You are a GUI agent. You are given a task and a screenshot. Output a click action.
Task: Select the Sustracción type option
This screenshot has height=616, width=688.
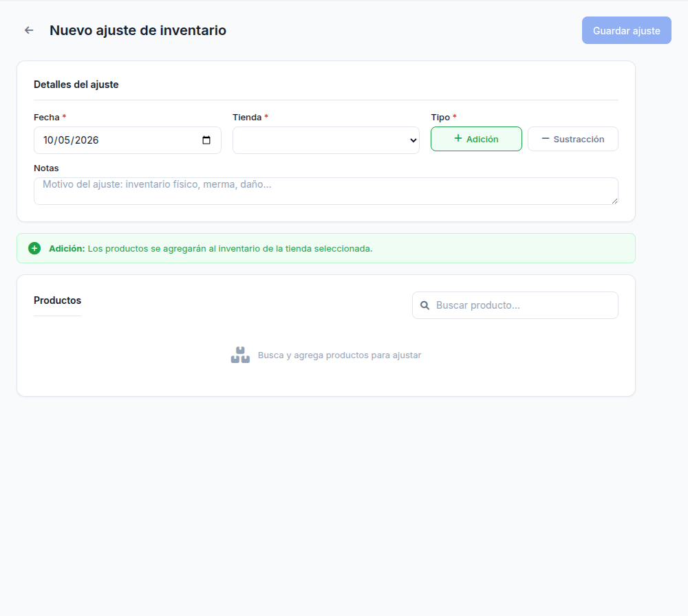572,139
